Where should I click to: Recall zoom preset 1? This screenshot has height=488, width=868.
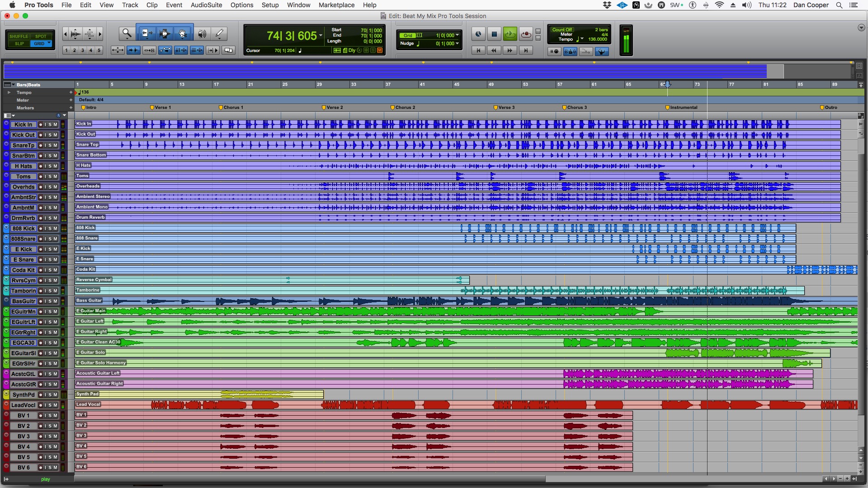(66, 50)
